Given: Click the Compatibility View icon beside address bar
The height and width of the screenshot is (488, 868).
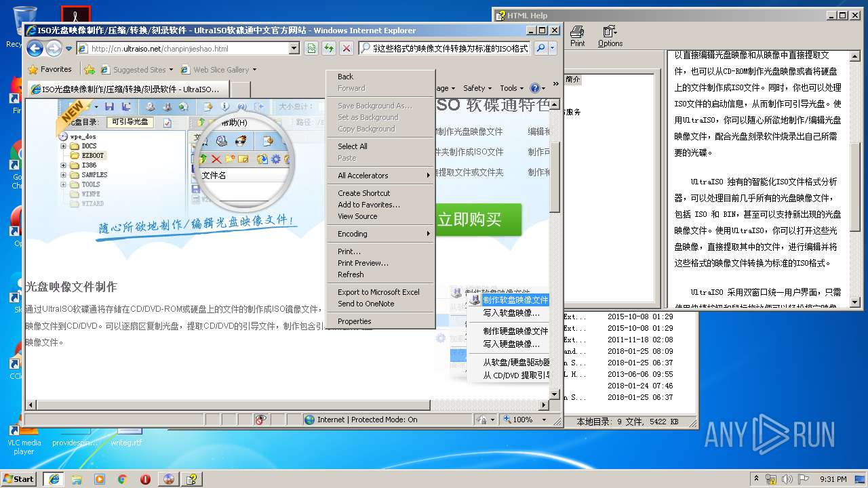Looking at the screenshot, I should pos(311,48).
